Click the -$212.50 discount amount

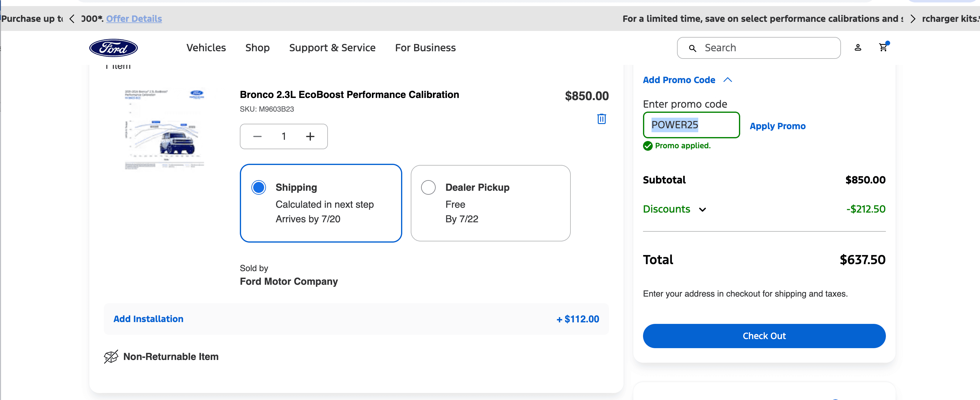click(x=866, y=209)
